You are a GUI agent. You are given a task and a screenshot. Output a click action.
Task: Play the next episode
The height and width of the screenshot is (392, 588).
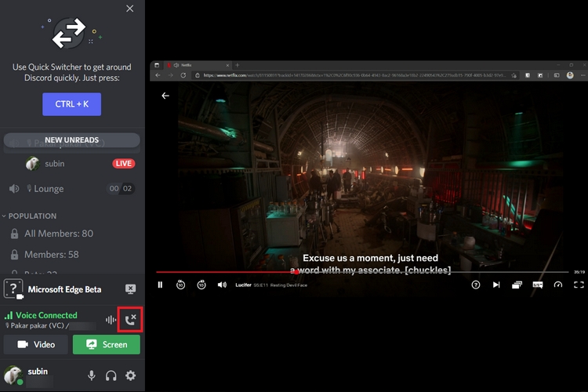click(x=496, y=285)
